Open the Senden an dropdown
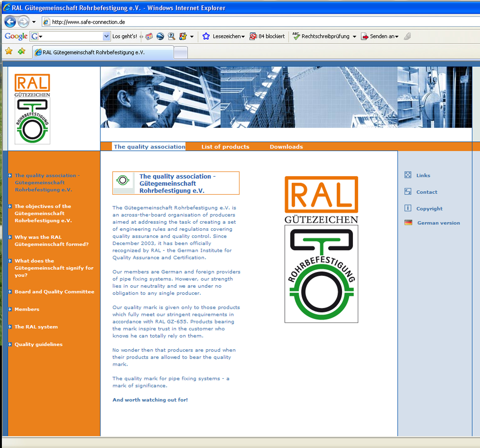This screenshot has width=480, height=448. click(x=384, y=36)
